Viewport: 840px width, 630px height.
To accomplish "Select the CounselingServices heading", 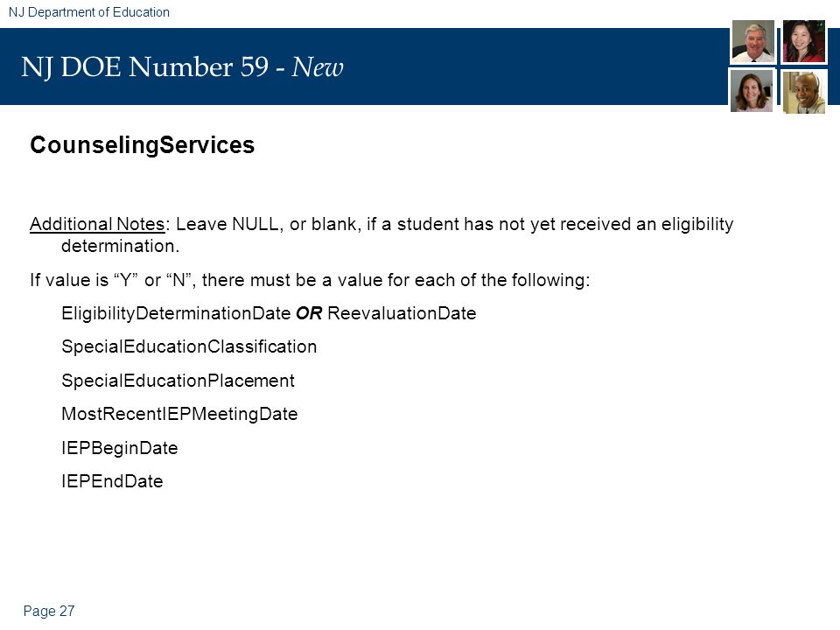I will pyautogui.click(x=143, y=145).
